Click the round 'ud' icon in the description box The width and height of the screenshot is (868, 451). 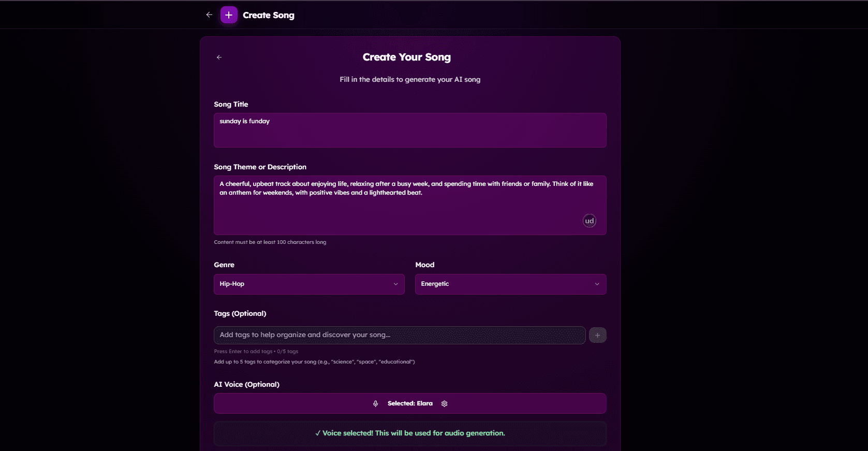click(589, 221)
